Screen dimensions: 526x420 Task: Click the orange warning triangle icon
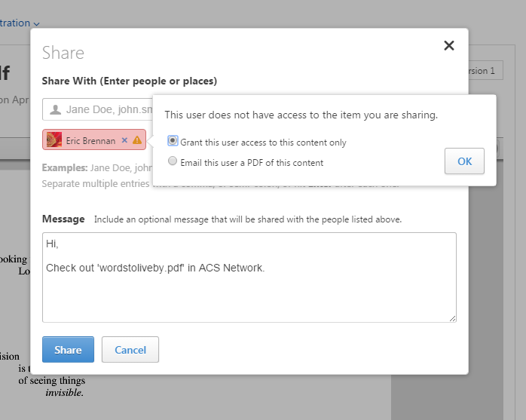point(136,140)
